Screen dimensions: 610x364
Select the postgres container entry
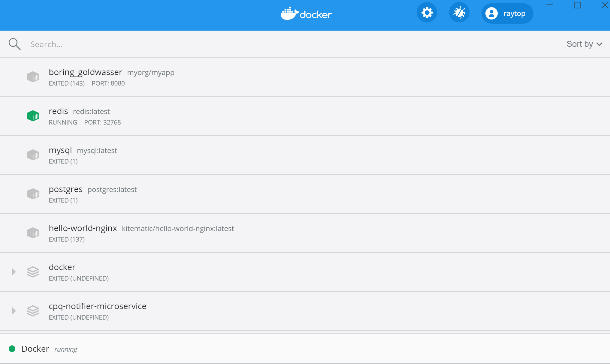65,189
